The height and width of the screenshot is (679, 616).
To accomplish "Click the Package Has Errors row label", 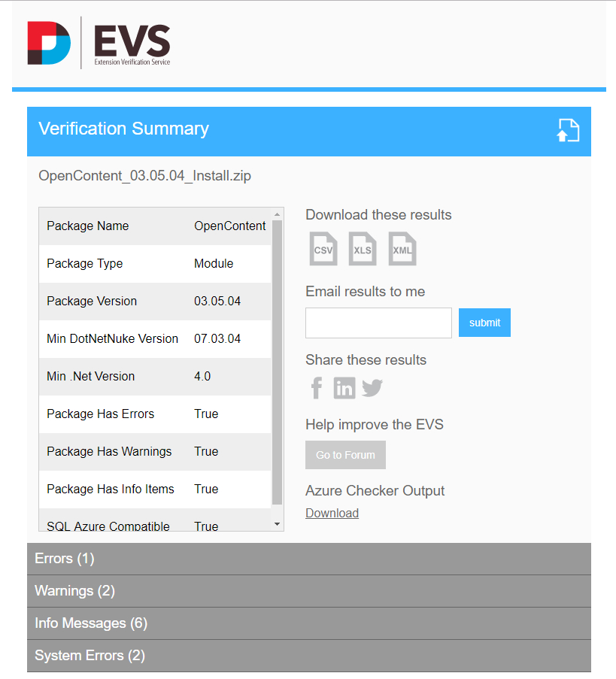I will click(x=101, y=414).
